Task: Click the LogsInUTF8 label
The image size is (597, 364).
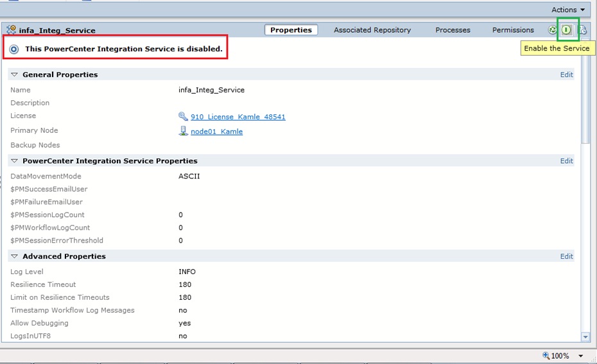Action: (30, 336)
